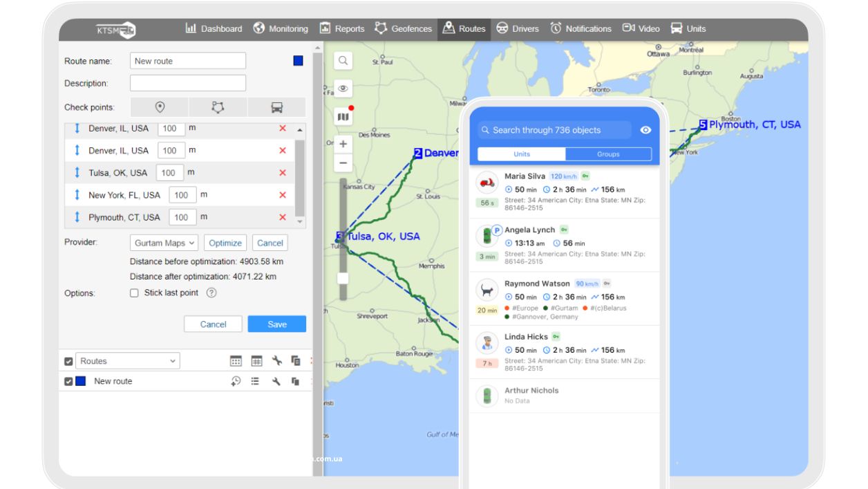Select the Routes top navigation tab
Screen dimensions: 868x489
[x=464, y=29]
